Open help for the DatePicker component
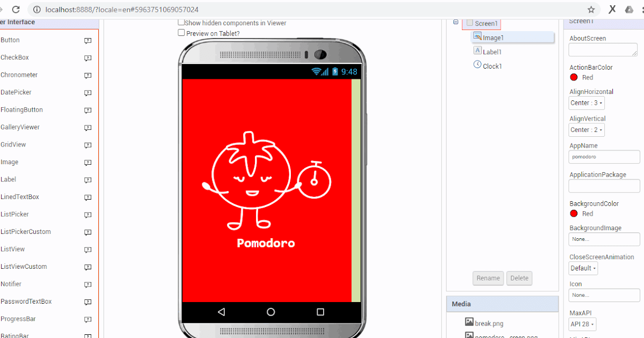The image size is (644, 338). click(x=87, y=93)
